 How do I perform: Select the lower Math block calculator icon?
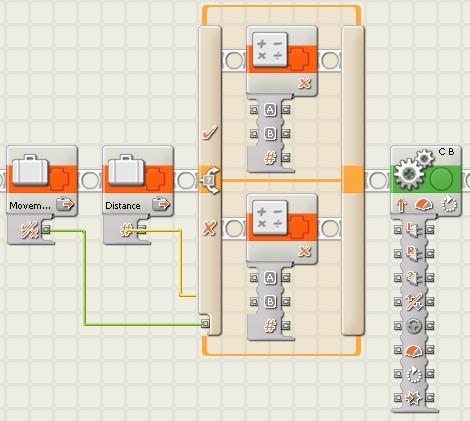[x=270, y=217]
